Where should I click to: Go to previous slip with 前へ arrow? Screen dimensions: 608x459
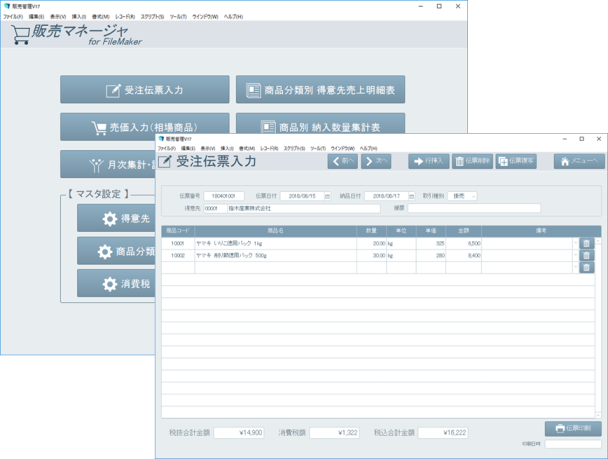(343, 161)
